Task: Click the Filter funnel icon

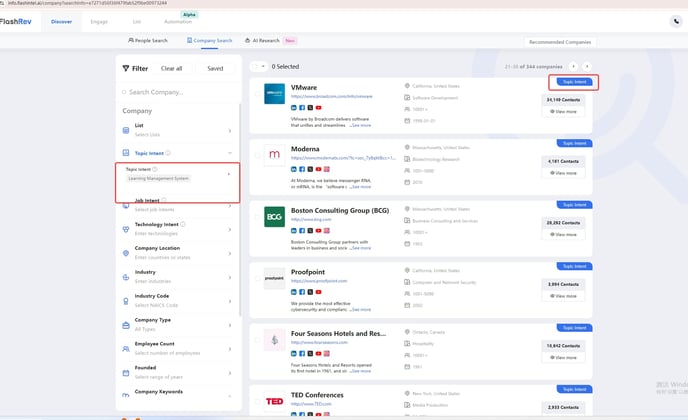Action: pos(126,68)
